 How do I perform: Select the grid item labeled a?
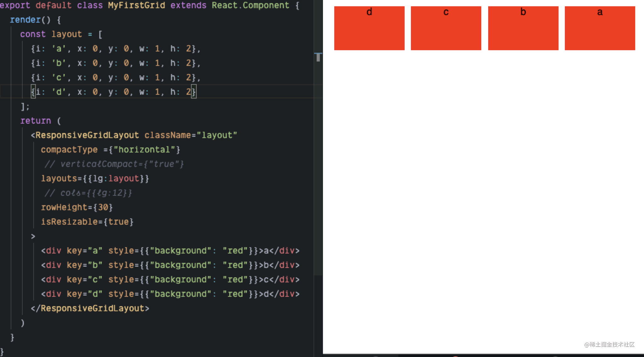click(599, 28)
